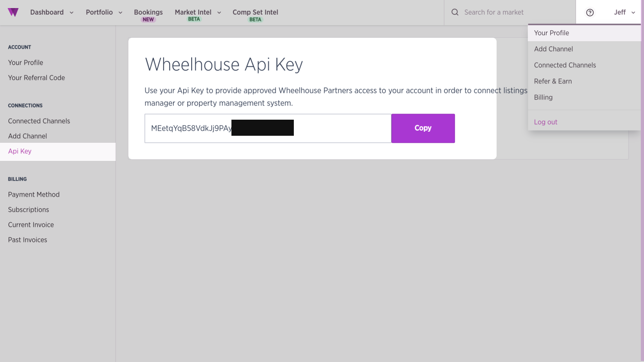Expand the Portfolio dropdown menu
Image resolution: width=644 pixels, height=362 pixels.
104,13
